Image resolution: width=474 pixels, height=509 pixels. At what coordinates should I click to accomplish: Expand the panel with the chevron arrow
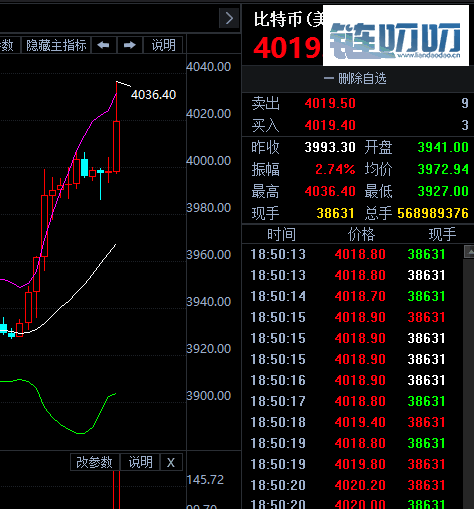[229, 18]
